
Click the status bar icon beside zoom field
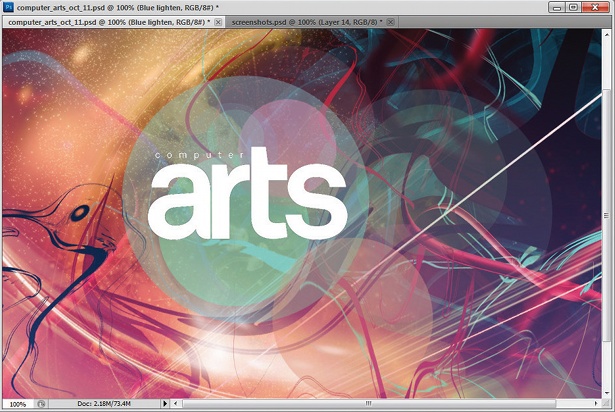click(41, 404)
